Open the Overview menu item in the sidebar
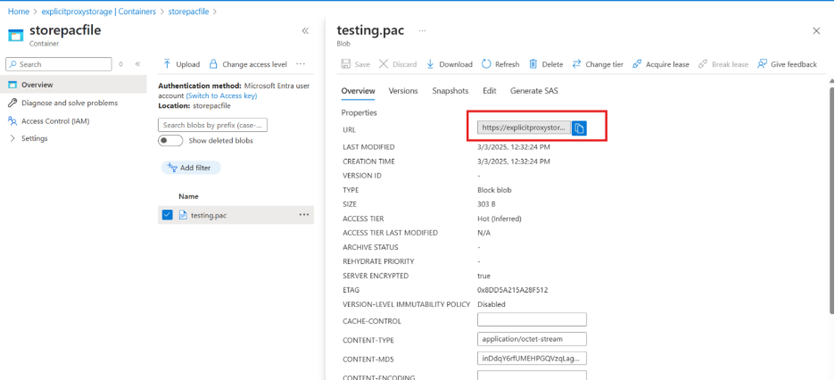 click(x=73, y=85)
